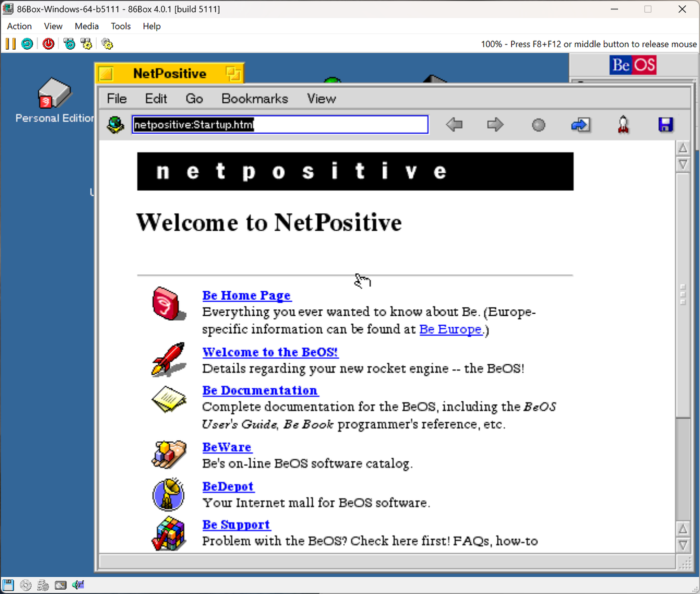
Task: Open 86Box View menu
Action: pyautogui.click(x=53, y=26)
